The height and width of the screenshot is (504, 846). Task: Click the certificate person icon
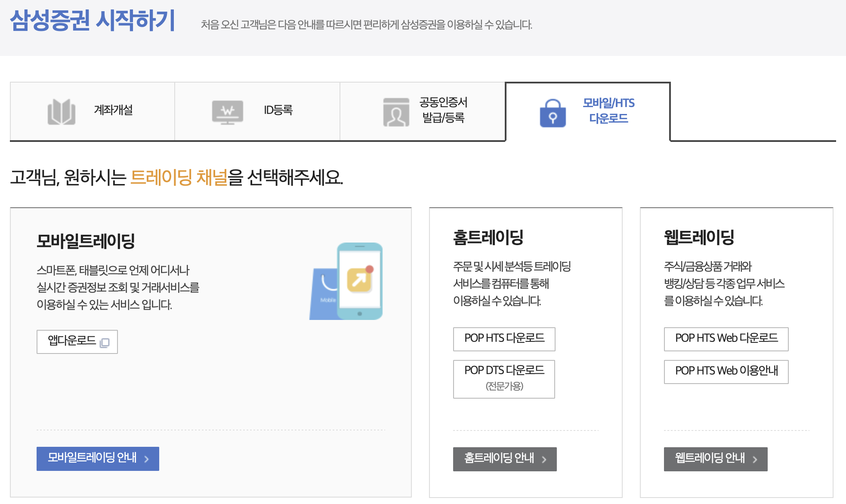tap(396, 112)
